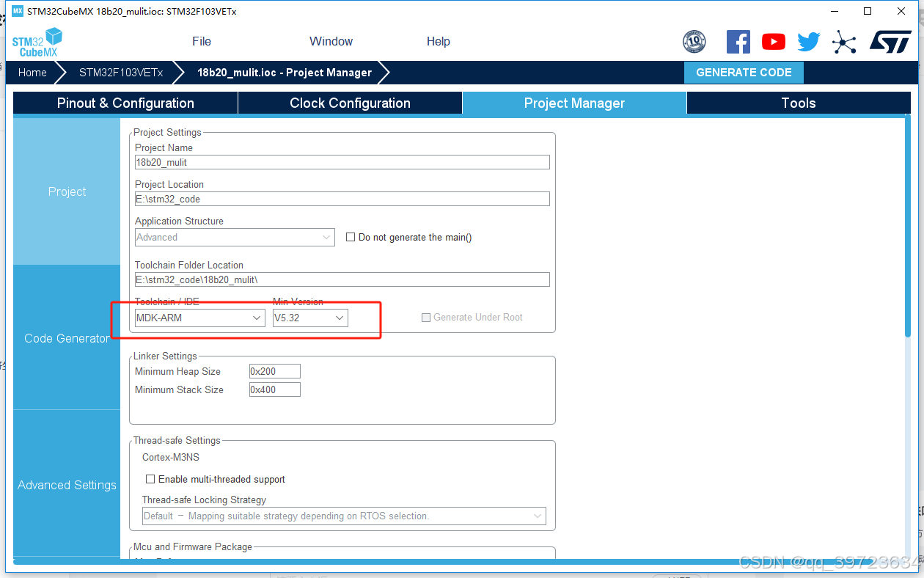Open the ST 10-year anniversary badge icon
The image size is (924, 578).
coord(694,42)
